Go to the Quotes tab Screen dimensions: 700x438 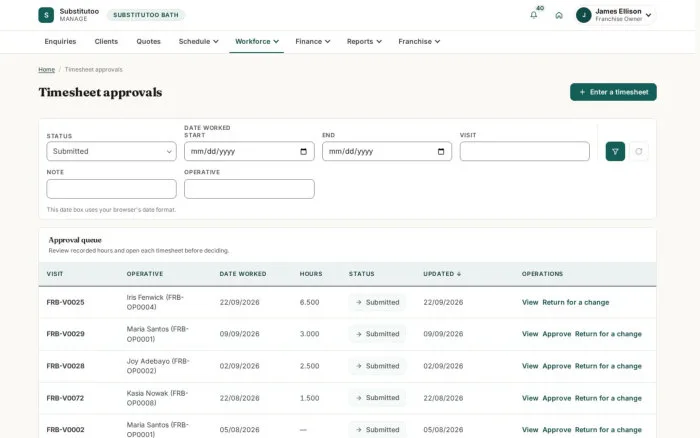click(148, 42)
